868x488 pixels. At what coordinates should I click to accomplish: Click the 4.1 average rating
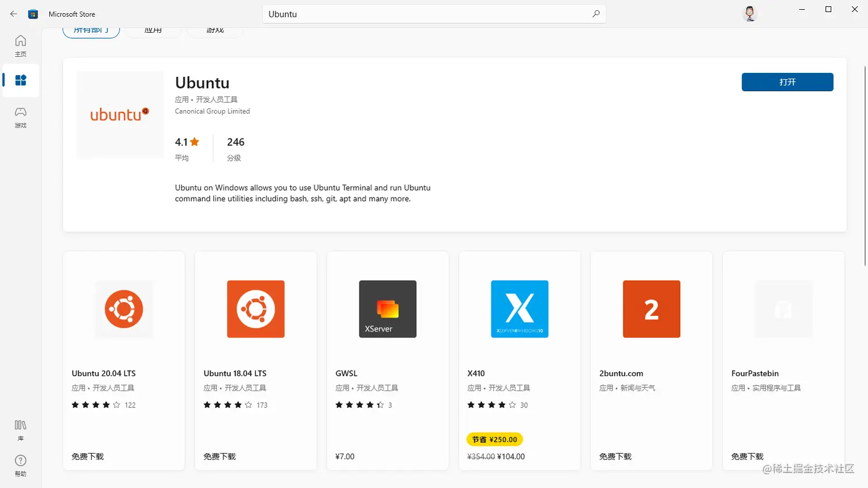tap(187, 142)
